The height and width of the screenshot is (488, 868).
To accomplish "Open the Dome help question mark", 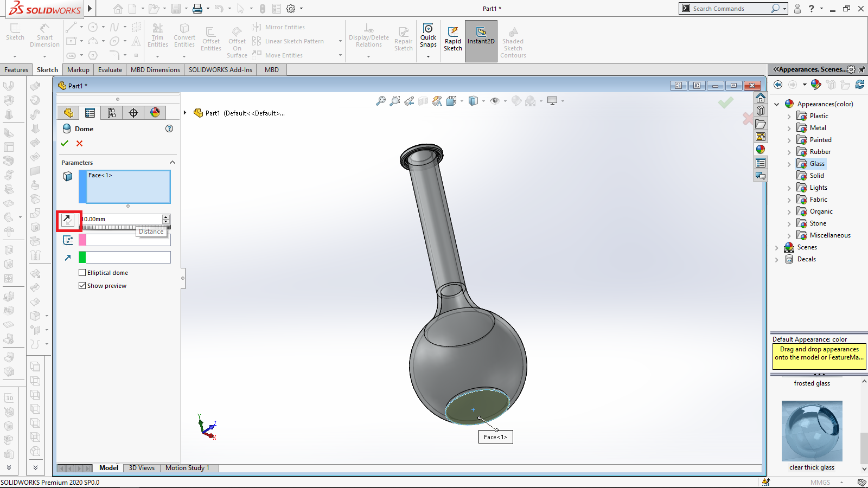I will [169, 129].
